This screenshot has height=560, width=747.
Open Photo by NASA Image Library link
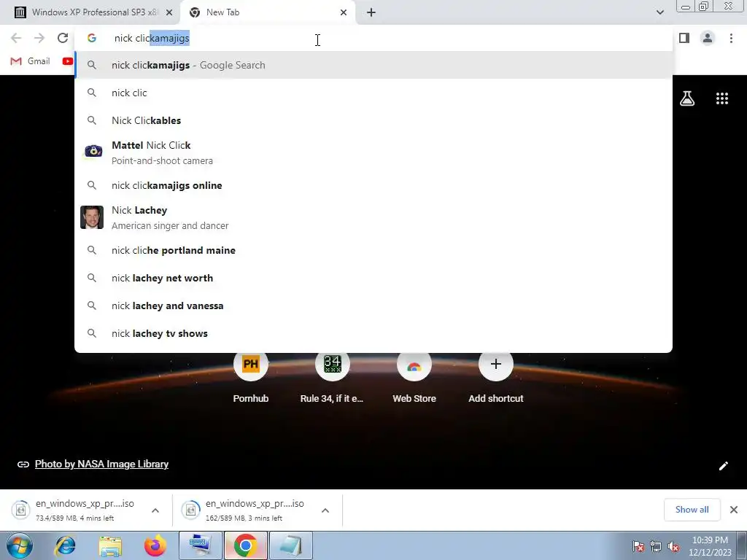[x=101, y=464]
